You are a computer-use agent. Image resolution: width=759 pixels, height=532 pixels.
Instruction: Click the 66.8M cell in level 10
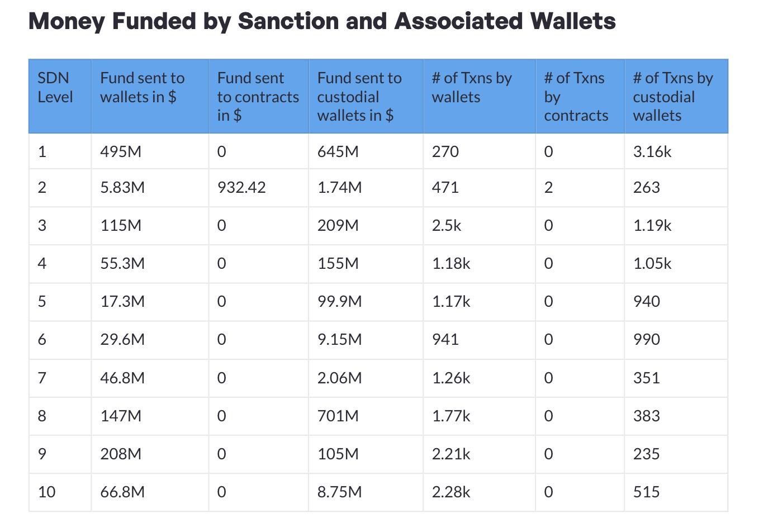122,492
